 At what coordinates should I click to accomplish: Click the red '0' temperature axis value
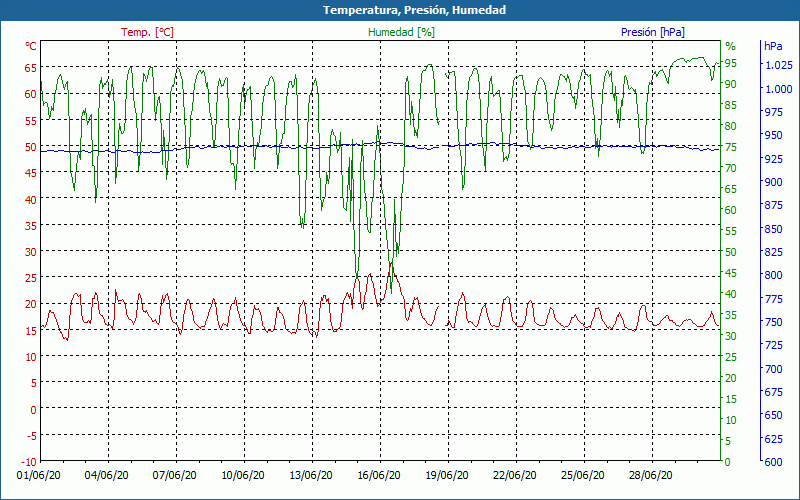pos(34,410)
